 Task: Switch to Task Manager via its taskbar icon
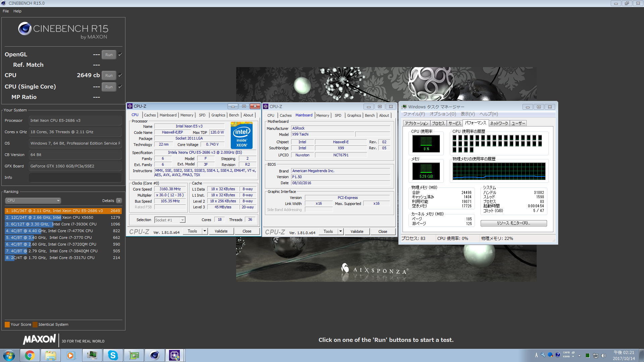point(92,355)
